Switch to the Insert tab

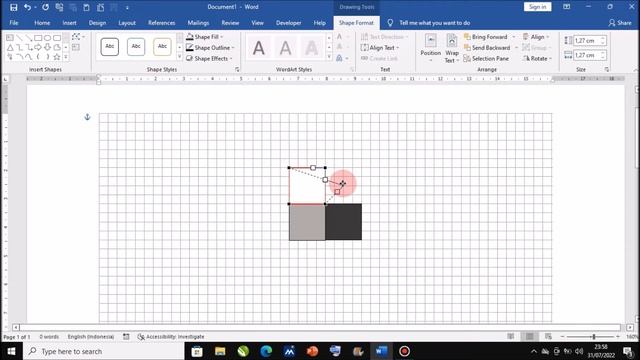pos(69,23)
